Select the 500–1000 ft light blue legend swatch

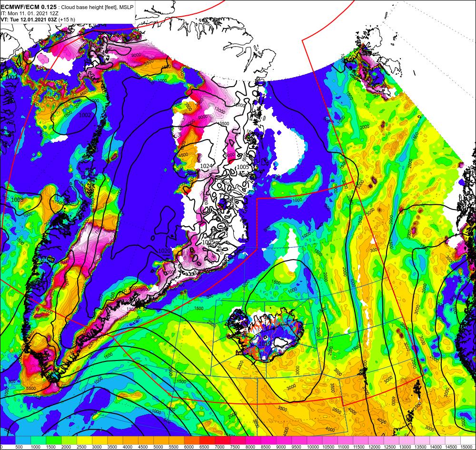23,440
